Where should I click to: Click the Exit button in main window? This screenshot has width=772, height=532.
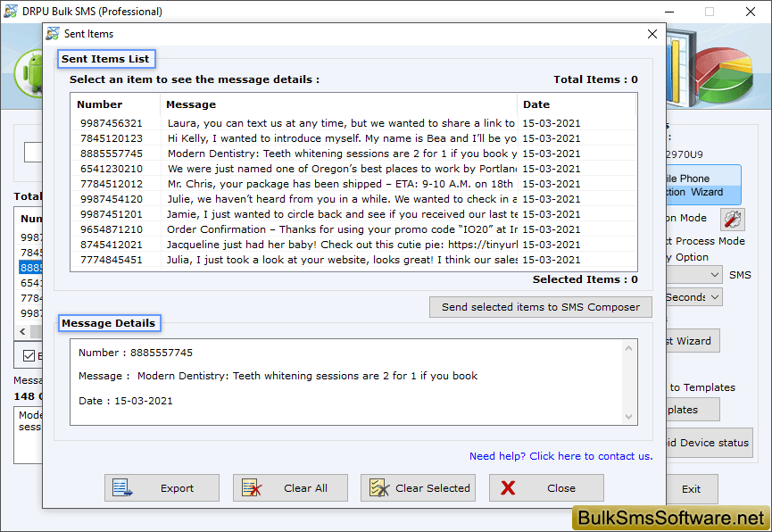coord(692,489)
